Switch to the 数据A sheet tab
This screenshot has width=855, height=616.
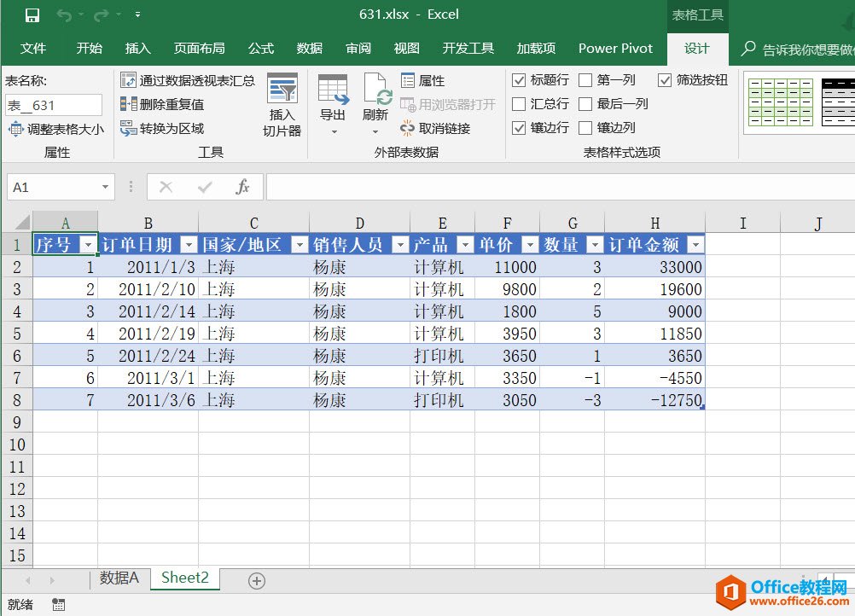point(119,578)
